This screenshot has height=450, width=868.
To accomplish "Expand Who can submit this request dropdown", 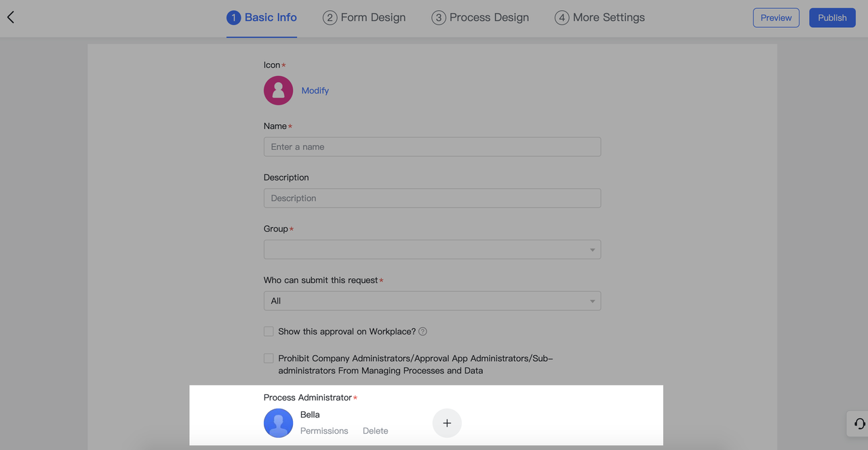I will point(432,301).
